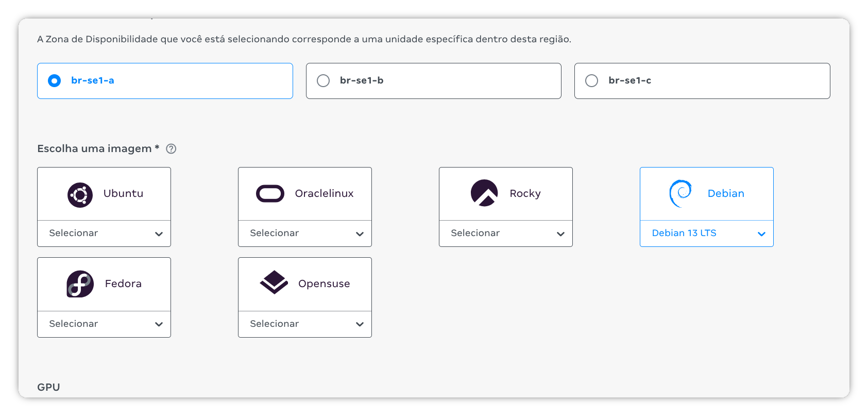Image resolution: width=868 pixels, height=416 pixels.
Task: Click the GPU section heading
Action: pyautogui.click(x=48, y=387)
